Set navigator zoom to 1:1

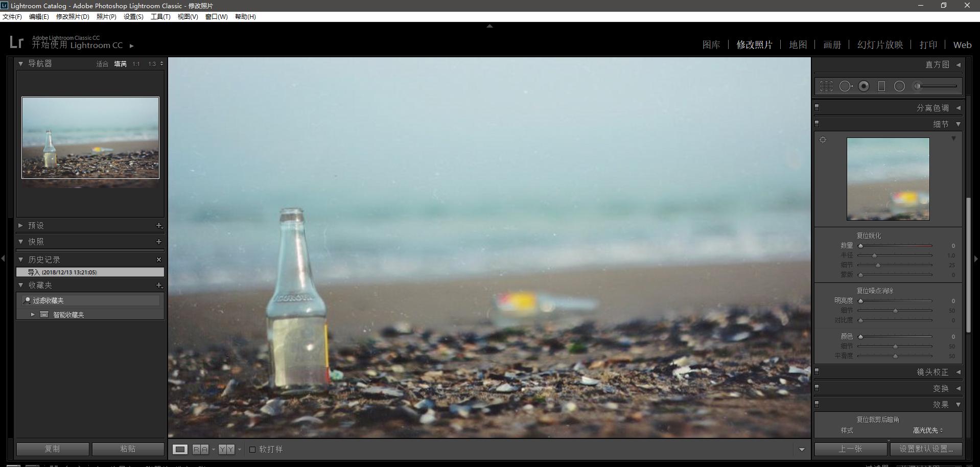[x=136, y=64]
